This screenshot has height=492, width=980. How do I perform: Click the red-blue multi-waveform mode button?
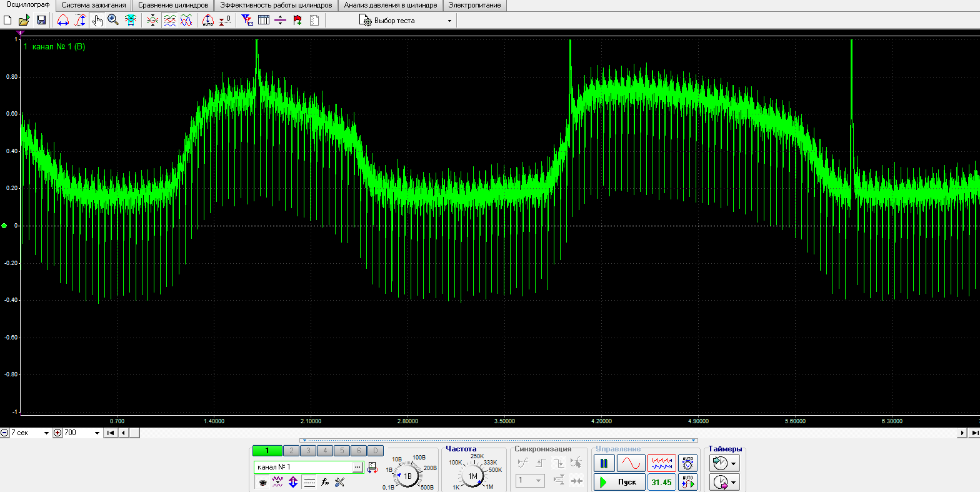(661, 463)
